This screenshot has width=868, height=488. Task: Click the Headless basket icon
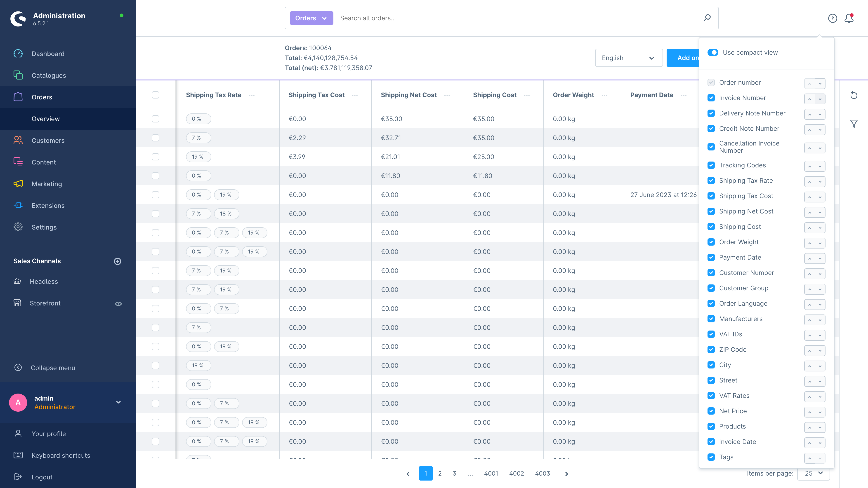pyautogui.click(x=17, y=281)
